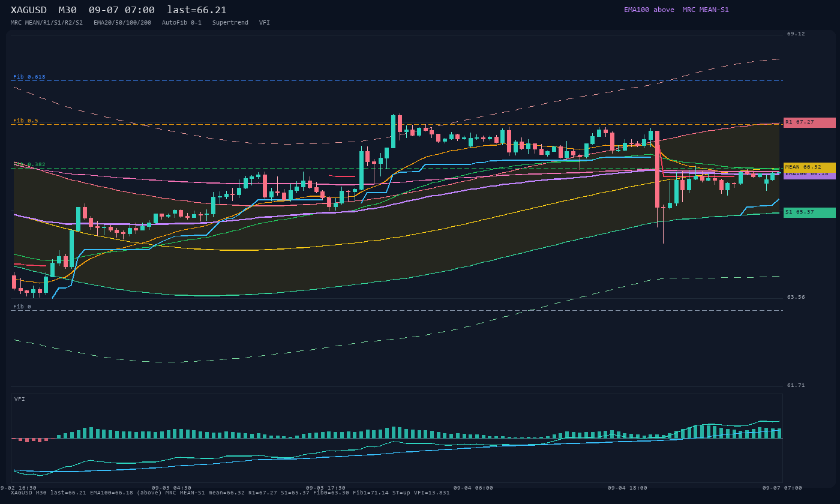Screen dimensions: 840x504
Task: Click the XAGUSD symbol in the title
Action: click(x=29, y=10)
